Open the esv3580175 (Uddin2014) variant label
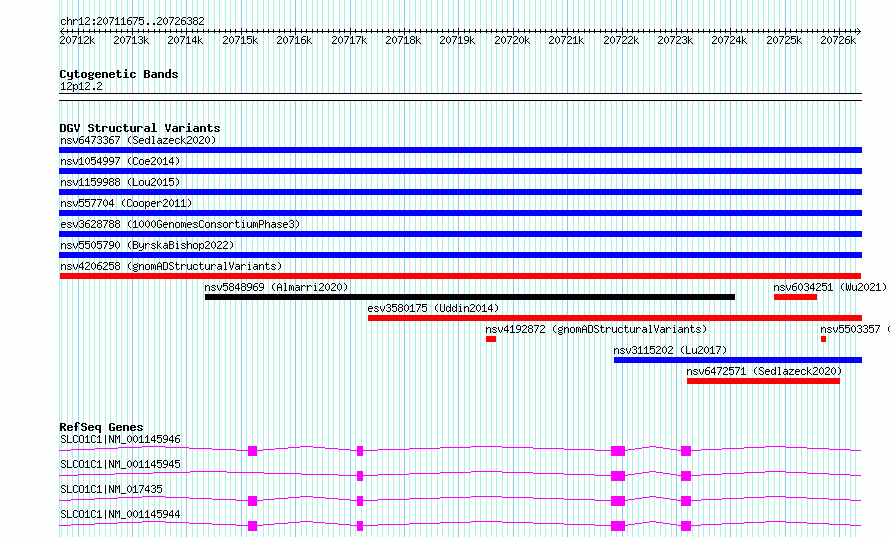 pos(433,308)
